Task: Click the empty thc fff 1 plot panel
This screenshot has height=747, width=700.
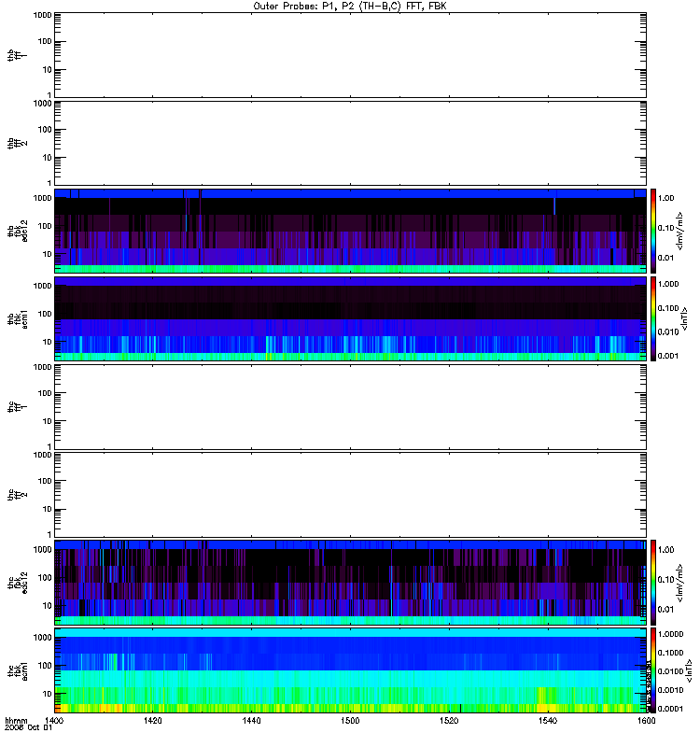Action: pyautogui.click(x=350, y=407)
